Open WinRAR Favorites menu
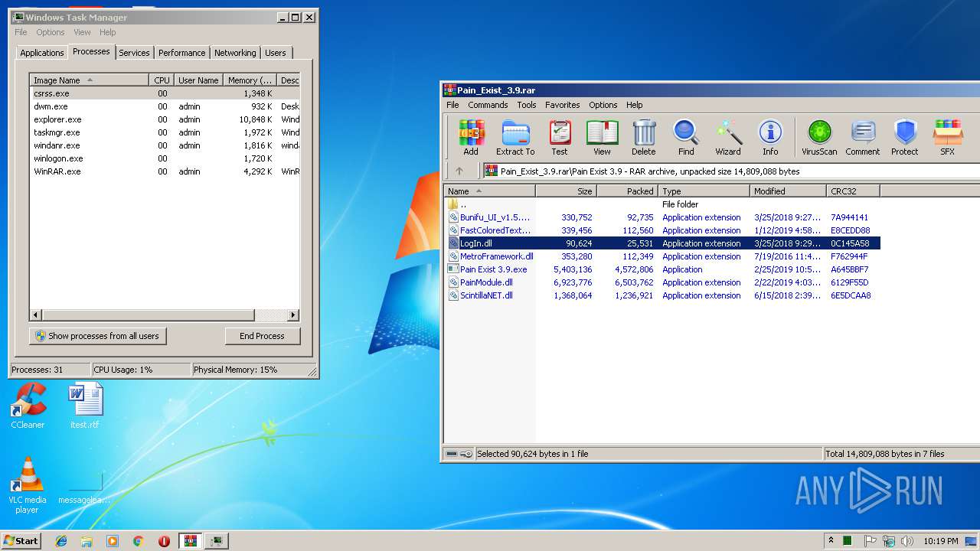Image resolution: width=980 pixels, height=551 pixels. 563,105
